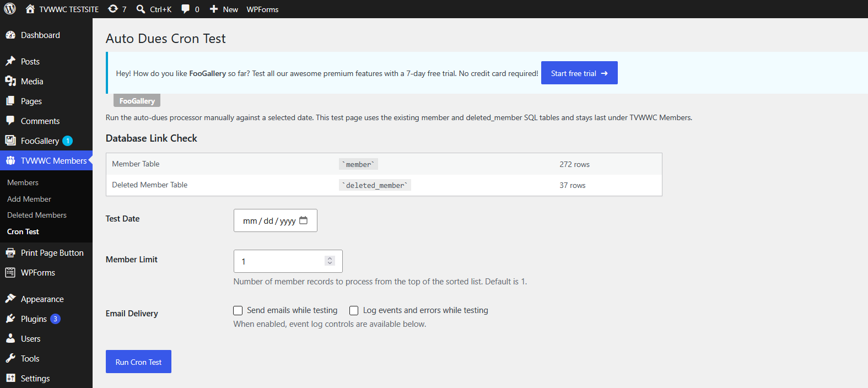Click the Database Link Check heading

(151, 138)
